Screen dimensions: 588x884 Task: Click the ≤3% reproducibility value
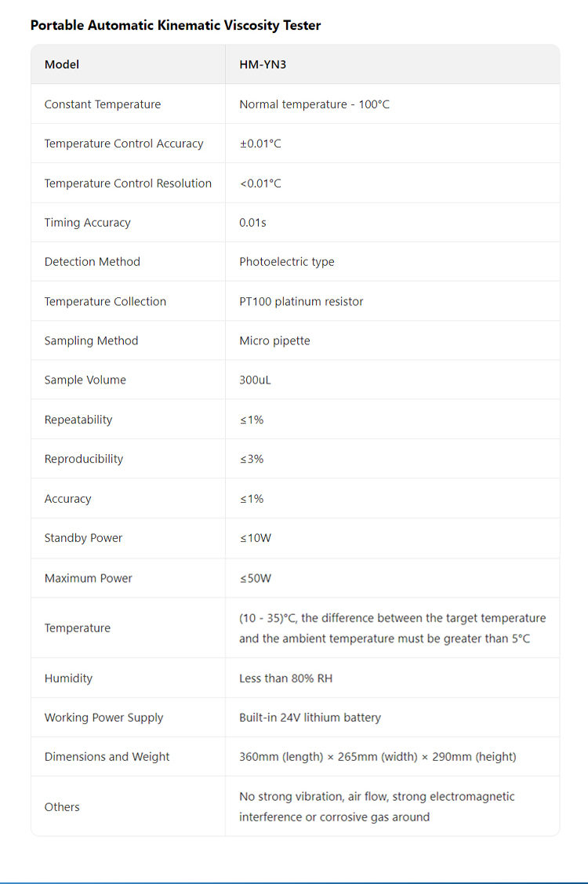tap(252, 459)
